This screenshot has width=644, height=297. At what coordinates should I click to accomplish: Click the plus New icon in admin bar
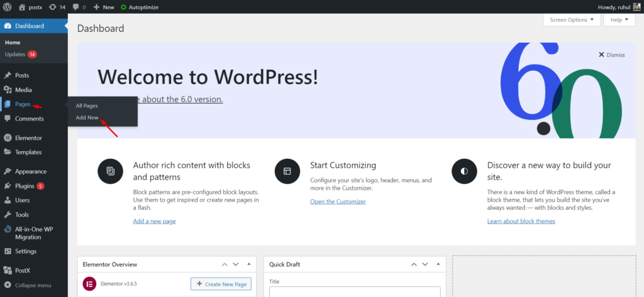coord(96,7)
